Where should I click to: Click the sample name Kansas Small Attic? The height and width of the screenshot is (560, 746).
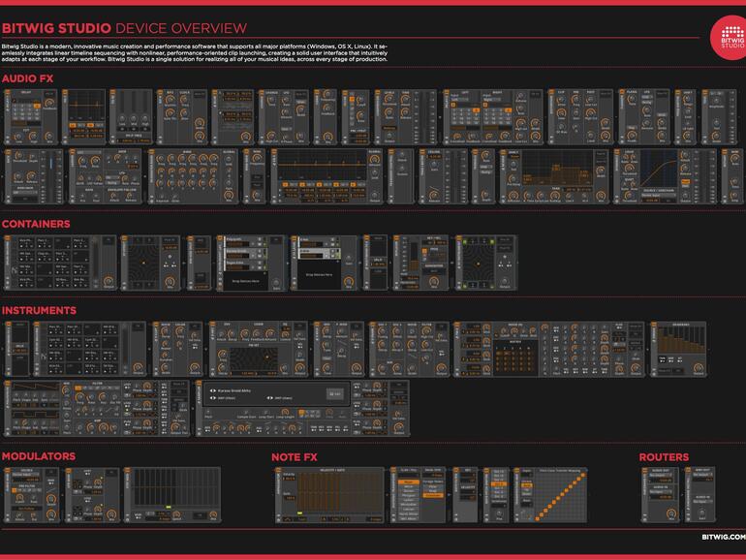coord(233,390)
